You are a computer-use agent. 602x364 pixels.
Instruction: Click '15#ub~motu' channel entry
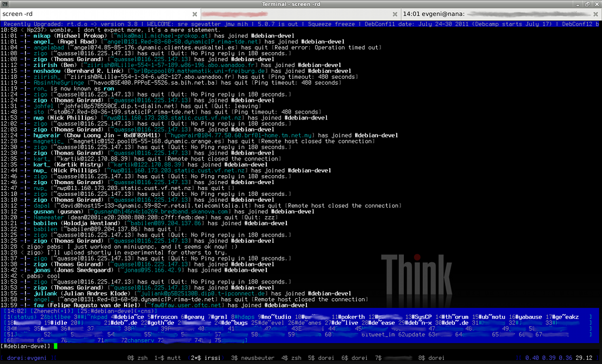click(x=489, y=317)
